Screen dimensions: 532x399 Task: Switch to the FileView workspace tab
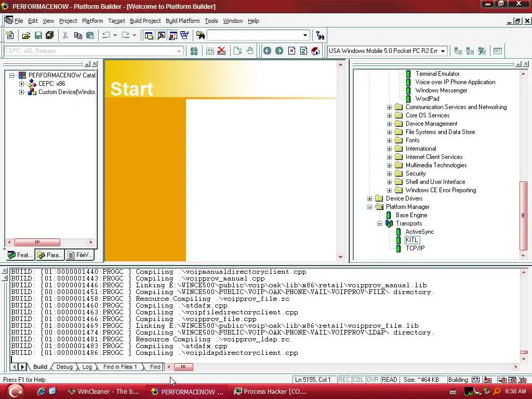(79, 255)
